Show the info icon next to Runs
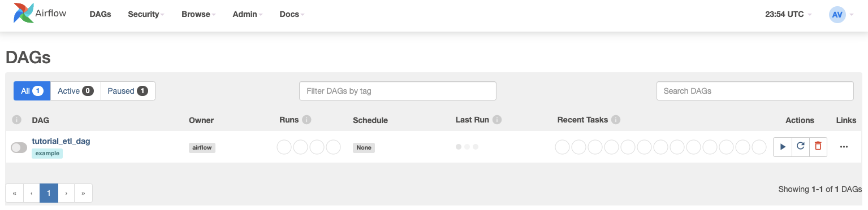The height and width of the screenshot is (210, 868). click(x=306, y=120)
